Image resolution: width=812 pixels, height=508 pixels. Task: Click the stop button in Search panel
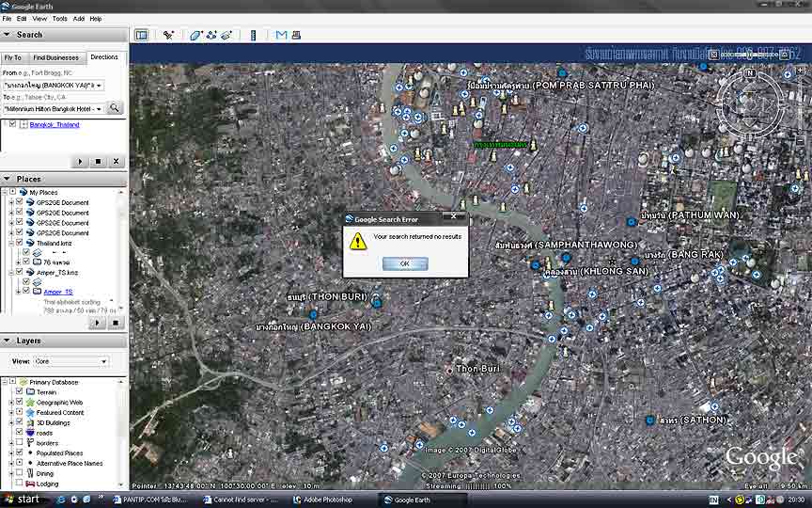click(x=98, y=161)
